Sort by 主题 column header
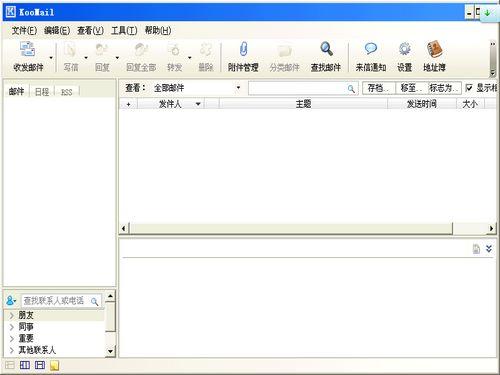This screenshot has width=500, height=375. coord(303,104)
